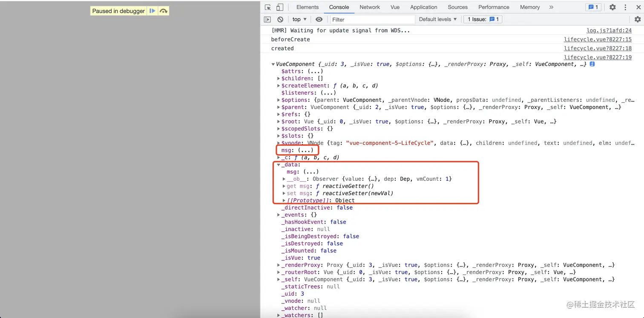
Task: Click the info icon beside VueComponent summary
Action: [592, 64]
